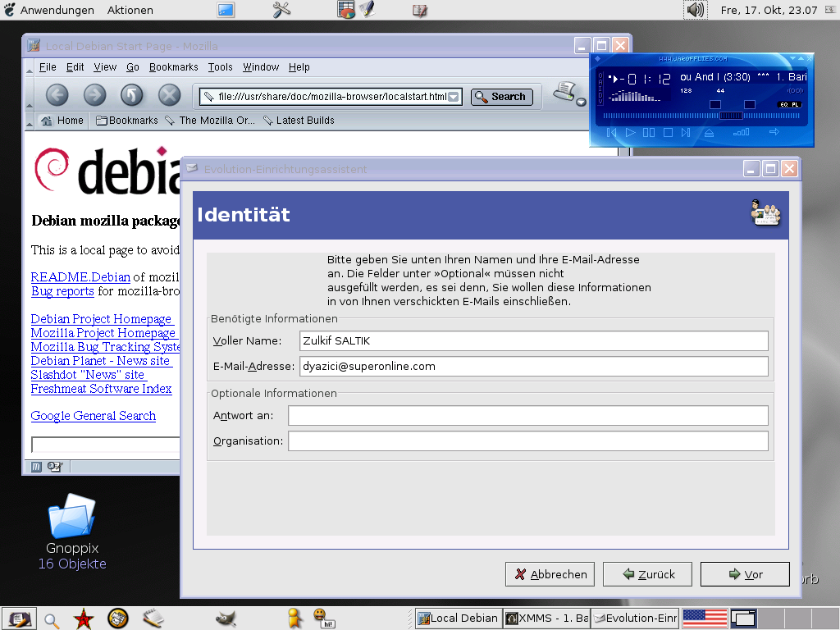Click Abbrechen to cancel the assistant
This screenshot has height=630, width=840.
tap(550, 574)
